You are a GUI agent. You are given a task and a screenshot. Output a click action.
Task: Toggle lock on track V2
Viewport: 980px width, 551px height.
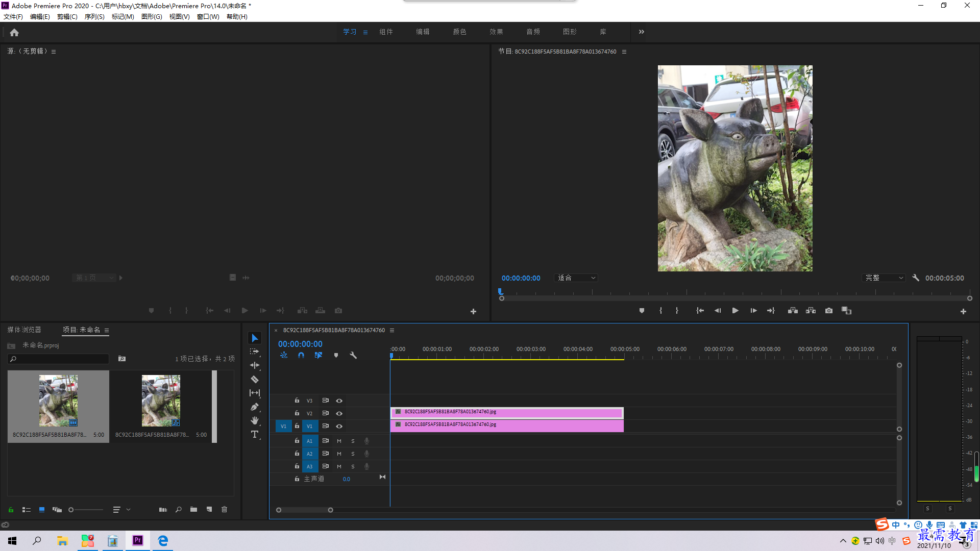point(297,413)
